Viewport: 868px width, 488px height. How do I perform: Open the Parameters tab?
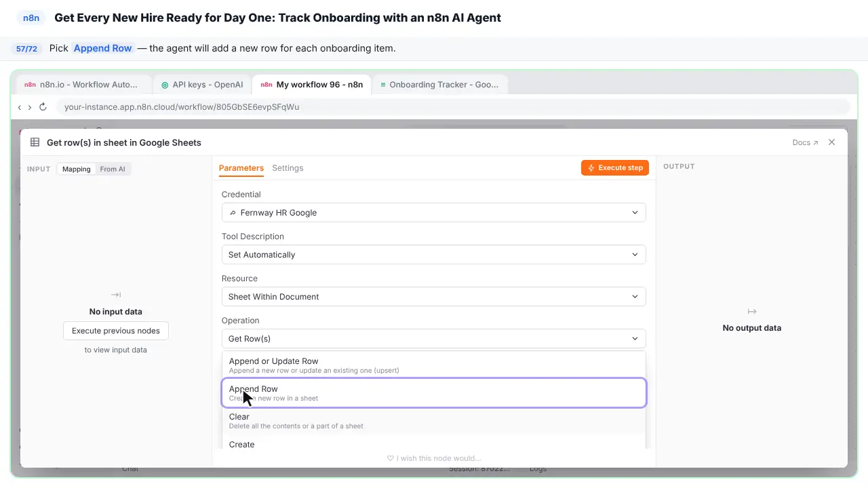click(241, 168)
